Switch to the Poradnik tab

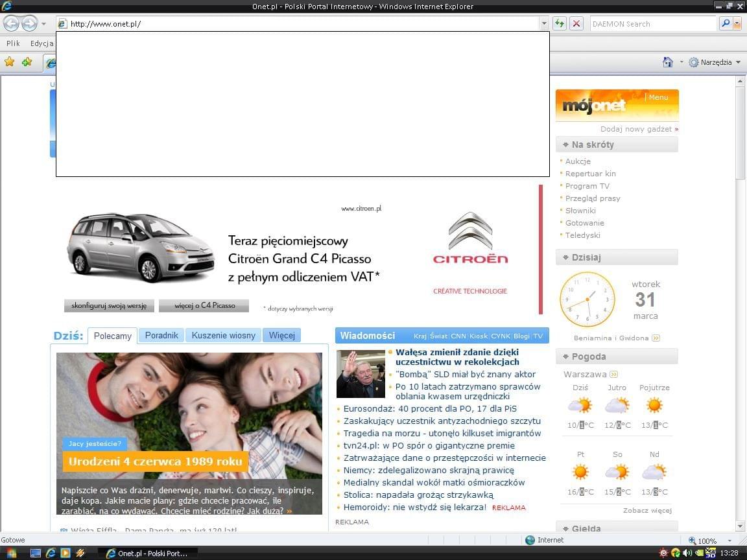[x=161, y=335]
